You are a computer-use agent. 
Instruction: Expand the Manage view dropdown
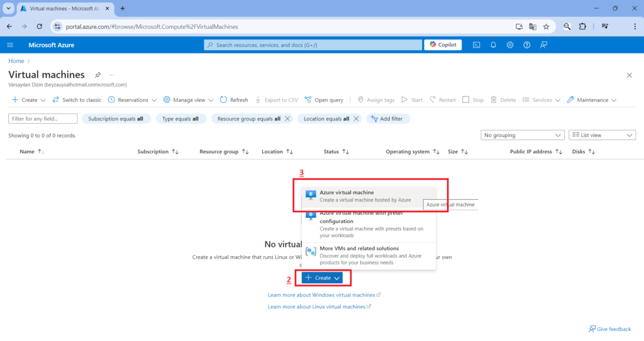pyautogui.click(x=189, y=100)
